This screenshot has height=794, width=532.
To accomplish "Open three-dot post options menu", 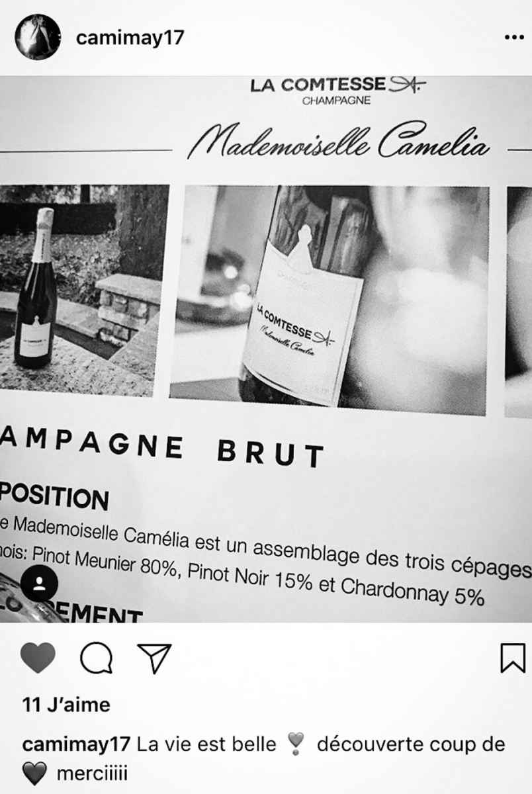I will pos(513,38).
